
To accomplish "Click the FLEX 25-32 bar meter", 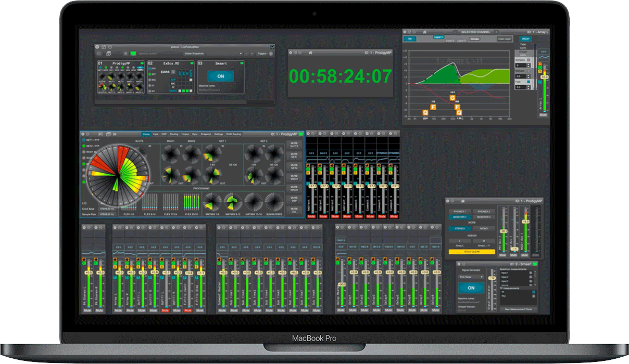I will (x=192, y=202).
